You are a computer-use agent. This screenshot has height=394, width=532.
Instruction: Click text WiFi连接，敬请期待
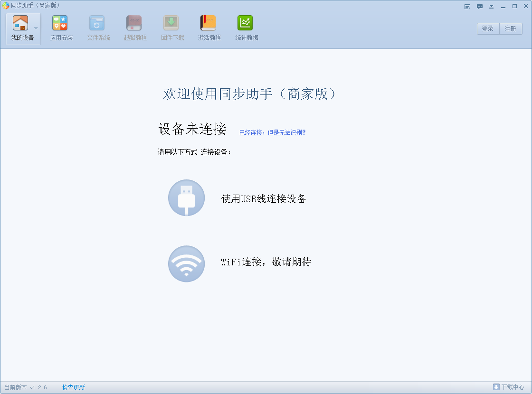tap(266, 262)
